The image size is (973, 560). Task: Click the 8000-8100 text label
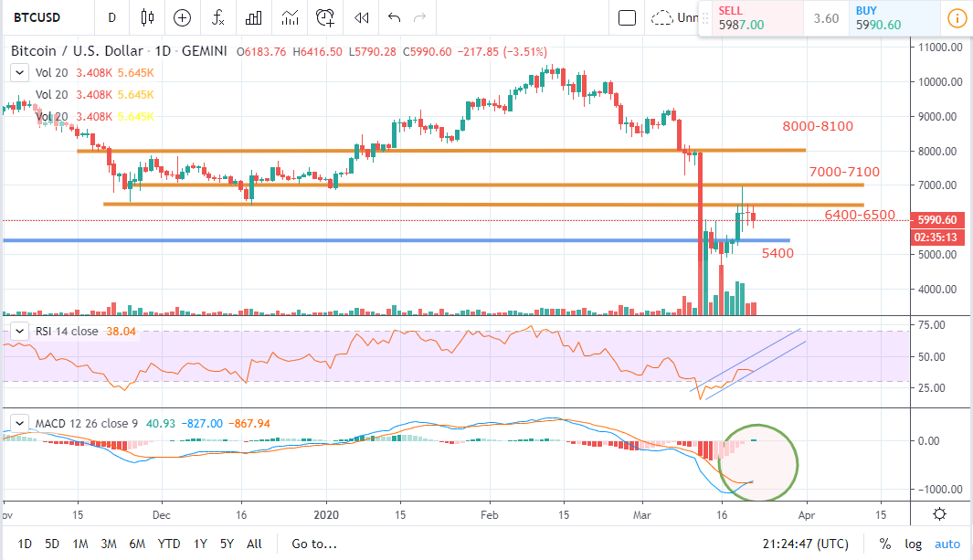(818, 126)
